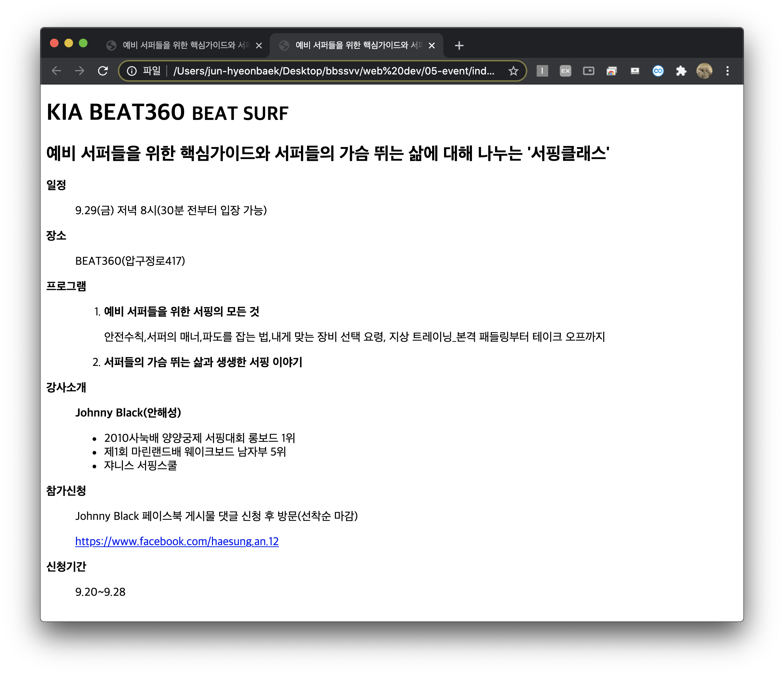This screenshot has height=675, width=784.
Task: Click the reload page icon
Action: click(x=103, y=71)
